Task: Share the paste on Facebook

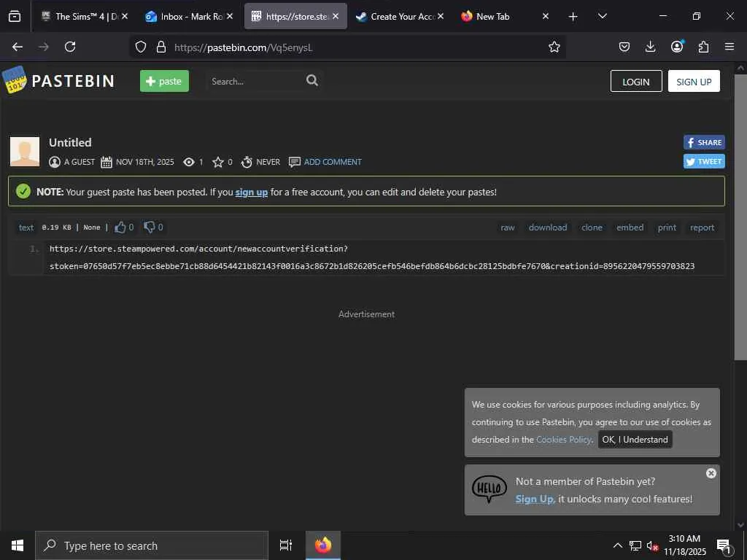Action: [x=704, y=142]
